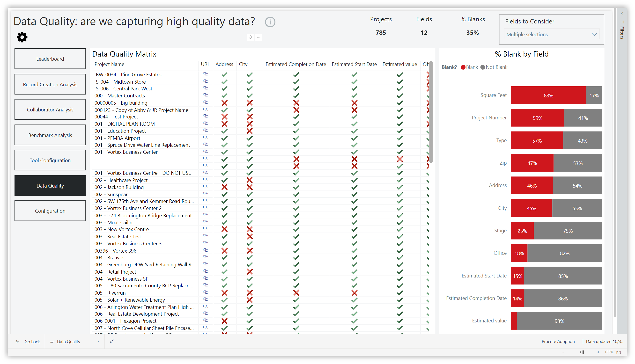Image resolution: width=635 pixels, height=364 pixels.
Task: Click the zoom slider handle
Action: (583, 352)
